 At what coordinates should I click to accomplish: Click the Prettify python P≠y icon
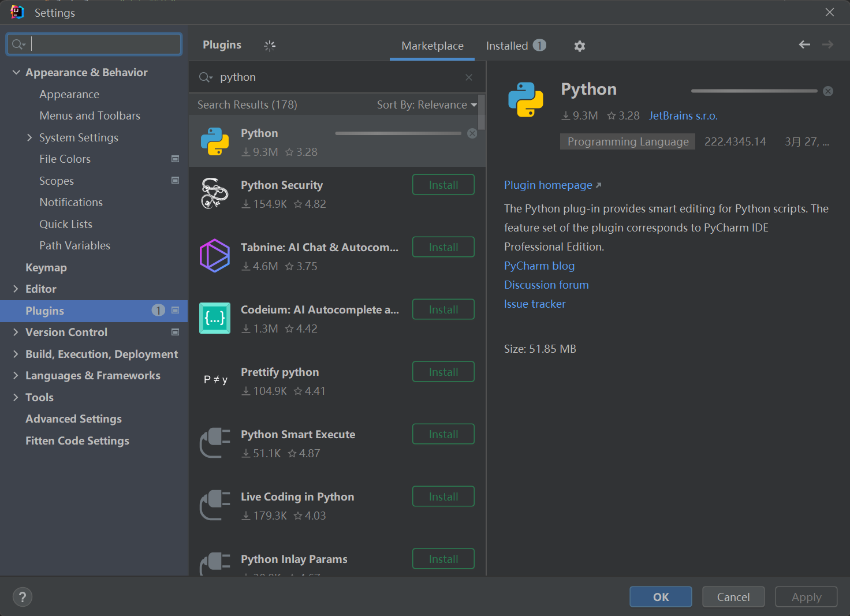click(215, 380)
